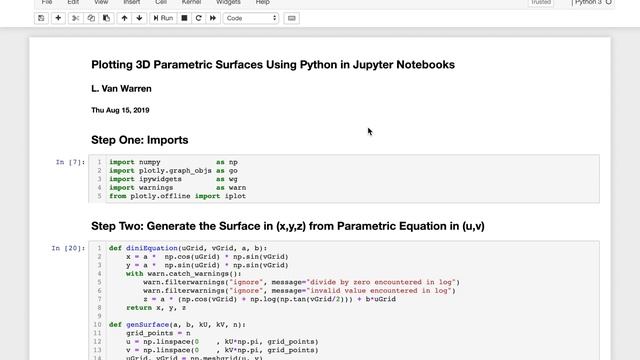
Task: Click the divide by zero filterwarnings line
Action: [301, 282]
